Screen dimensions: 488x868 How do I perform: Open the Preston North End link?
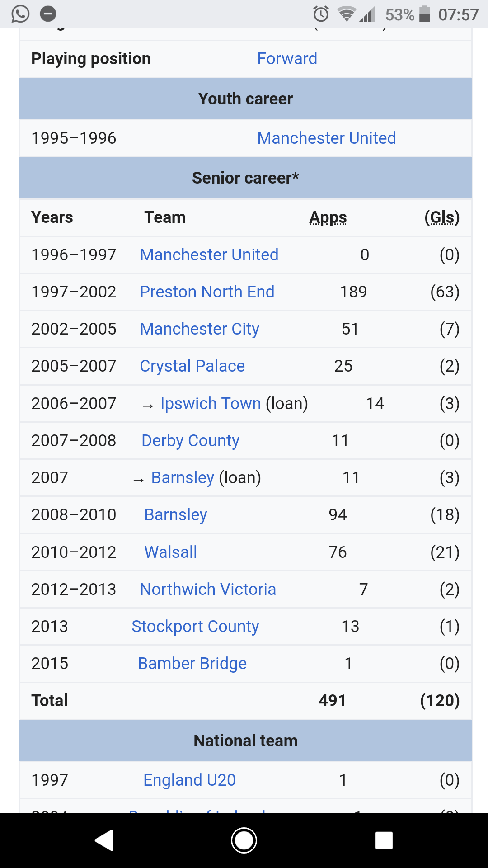pos(207,292)
